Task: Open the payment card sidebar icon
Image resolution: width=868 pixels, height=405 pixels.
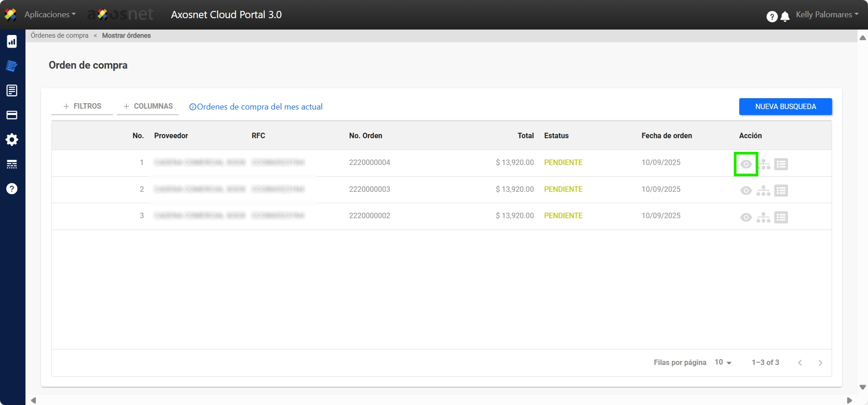Action: (x=12, y=115)
